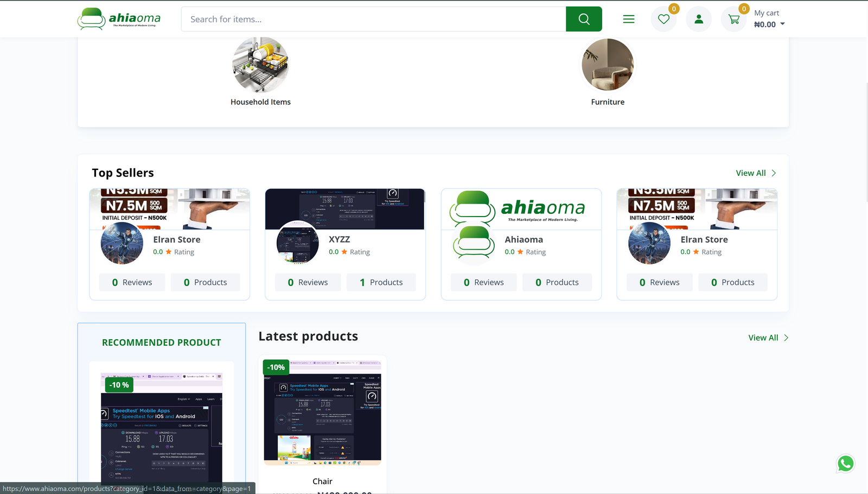Click the ahiaoma logo in the header
868x494 pixels.
[x=119, y=18]
